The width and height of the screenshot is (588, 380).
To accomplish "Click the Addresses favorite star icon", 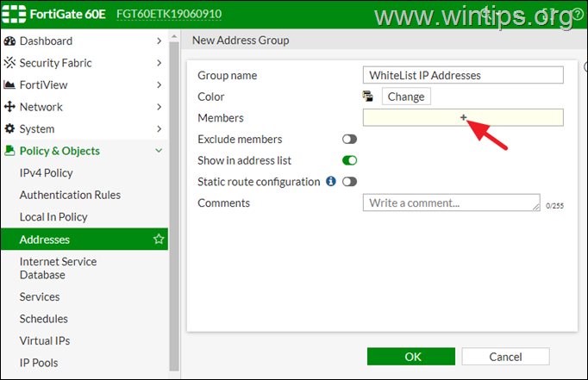I will pyautogui.click(x=159, y=240).
